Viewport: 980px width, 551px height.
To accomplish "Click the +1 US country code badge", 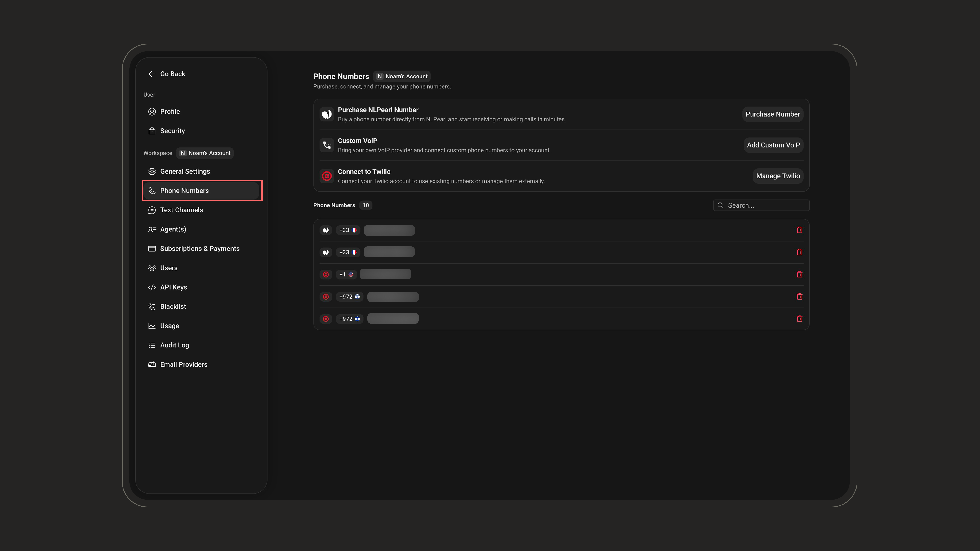I will (346, 275).
